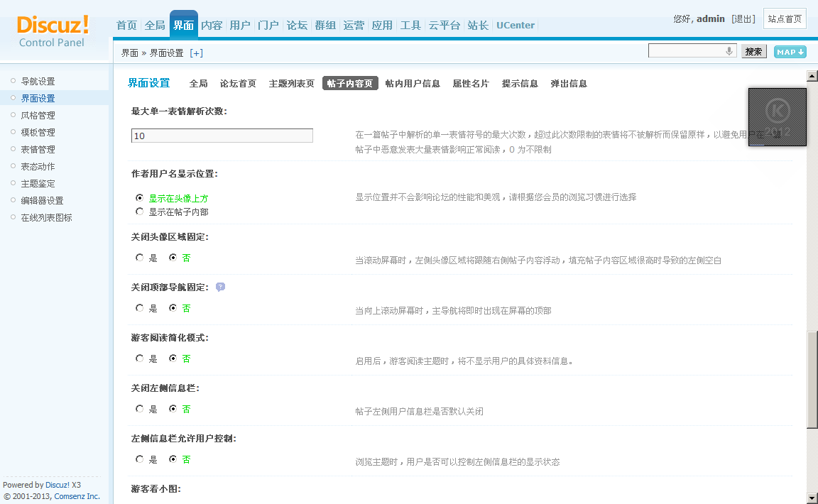
Task: Click the 最大单一表情解析次数 input field
Action: (x=222, y=136)
